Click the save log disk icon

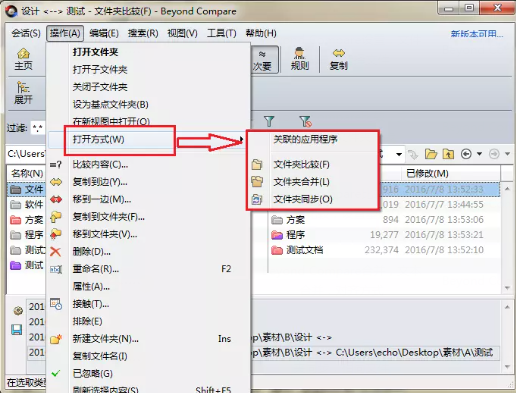17,330
